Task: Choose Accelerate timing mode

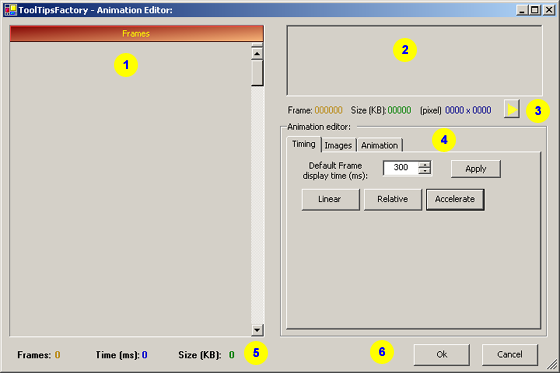Action: 455,199
